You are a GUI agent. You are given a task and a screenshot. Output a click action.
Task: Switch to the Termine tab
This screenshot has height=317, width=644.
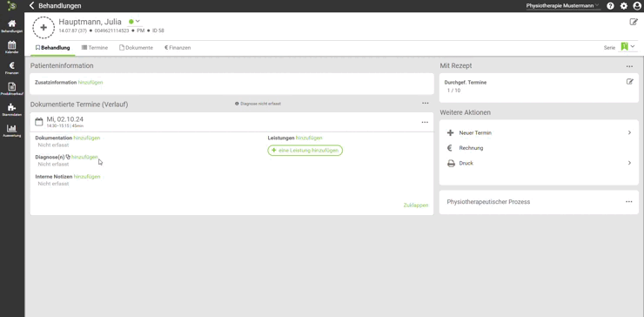coord(95,48)
